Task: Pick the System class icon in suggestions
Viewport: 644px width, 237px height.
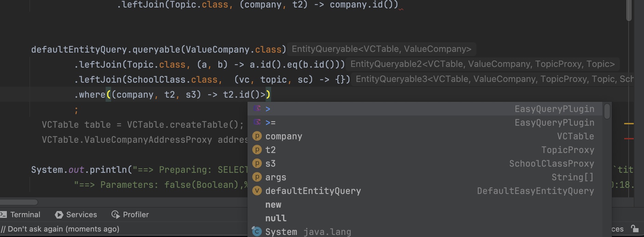Action: pyautogui.click(x=257, y=232)
